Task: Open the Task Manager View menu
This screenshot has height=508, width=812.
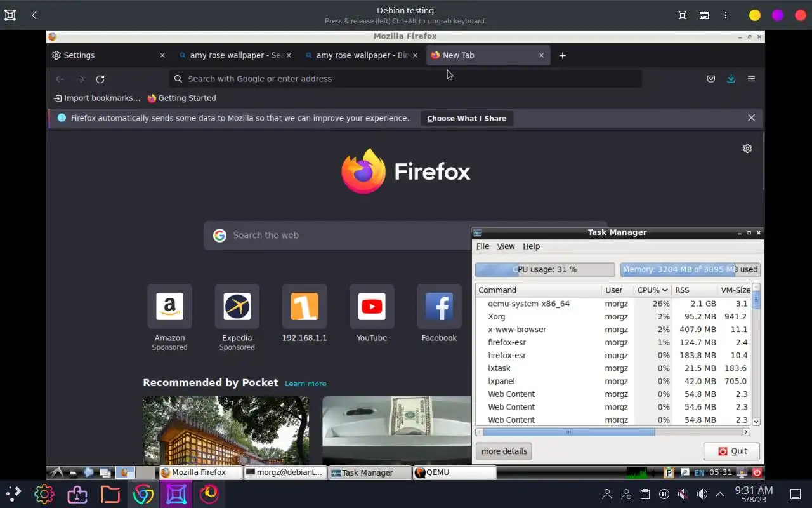Action: click(506, 246)
